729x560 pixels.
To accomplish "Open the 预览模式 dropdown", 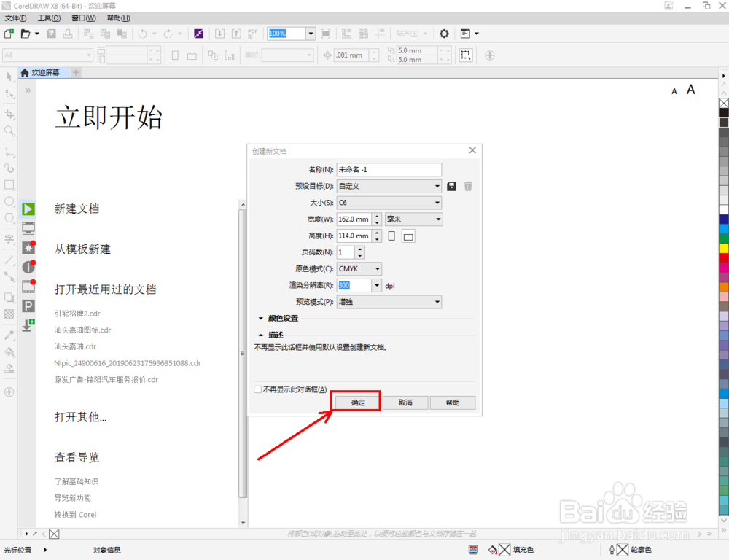I will [x=389, y=302].
